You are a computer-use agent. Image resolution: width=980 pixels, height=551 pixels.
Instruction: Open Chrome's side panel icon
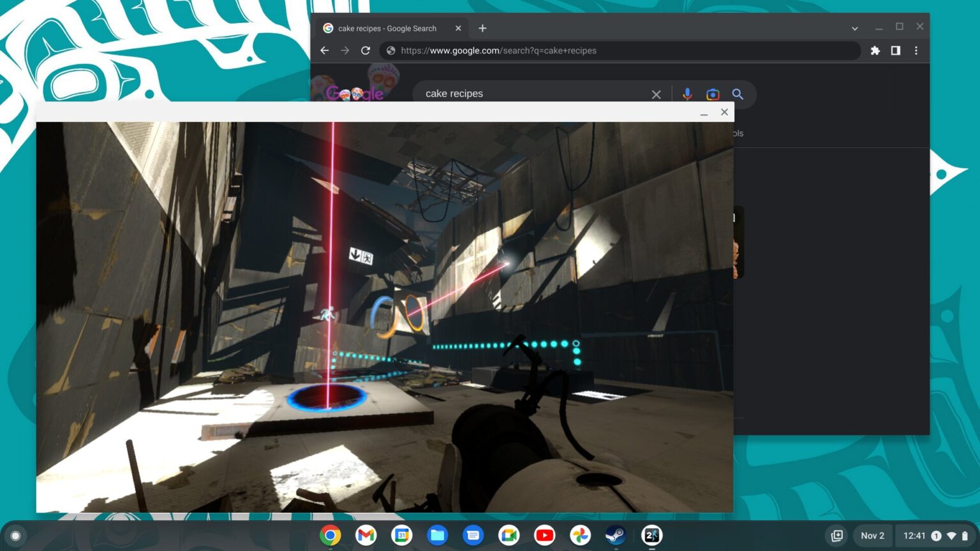tap(896, 50)
